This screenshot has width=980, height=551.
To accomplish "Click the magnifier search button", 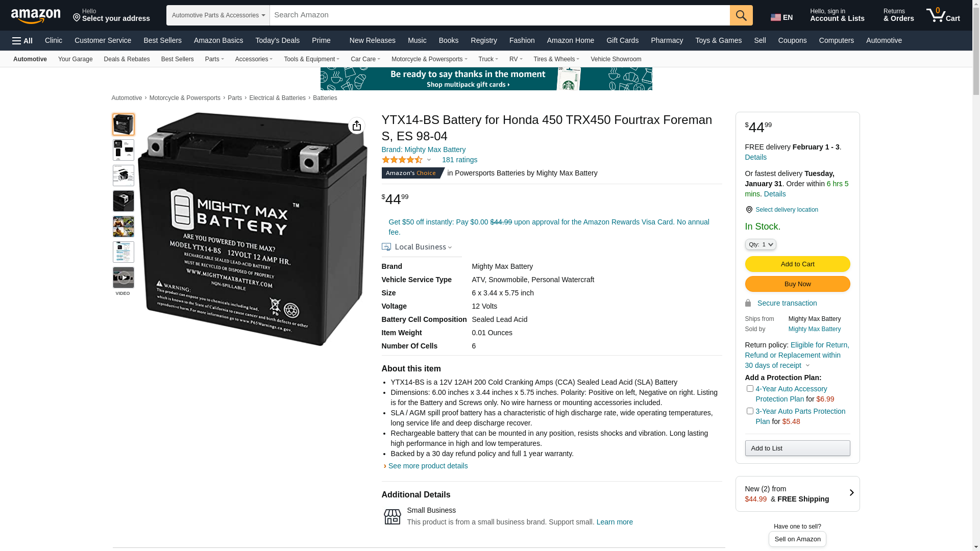I will pyautogui.click(x=741, y=15).
